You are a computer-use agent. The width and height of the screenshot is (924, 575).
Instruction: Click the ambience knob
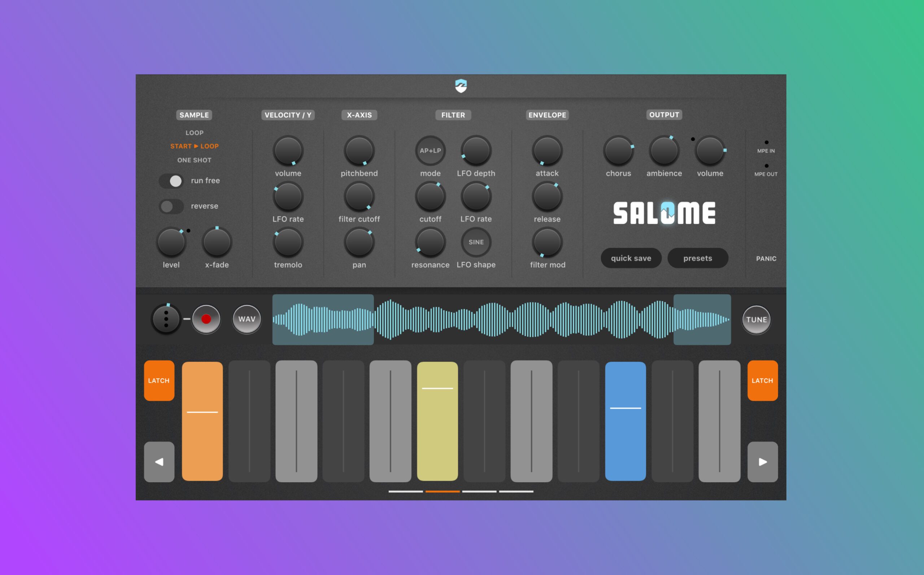coord(664,151)
